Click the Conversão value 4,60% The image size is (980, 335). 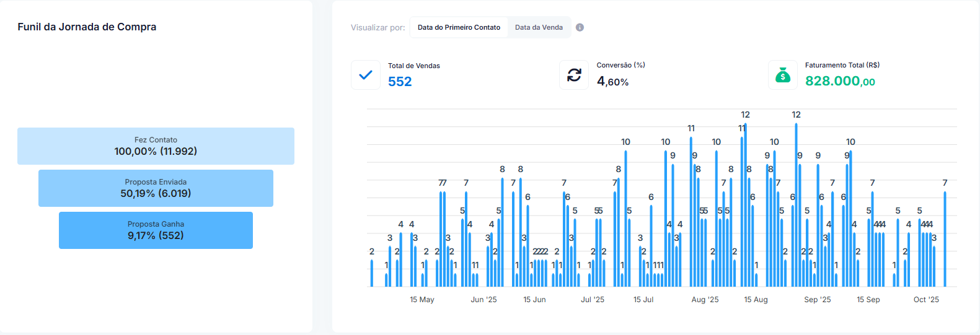pyautogui.click(x=612, y=82)
